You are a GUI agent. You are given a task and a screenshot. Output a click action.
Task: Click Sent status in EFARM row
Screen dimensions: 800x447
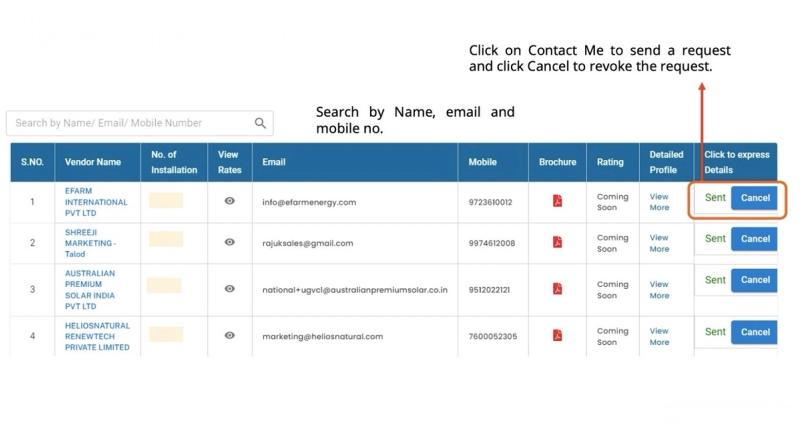pos(715,198)
